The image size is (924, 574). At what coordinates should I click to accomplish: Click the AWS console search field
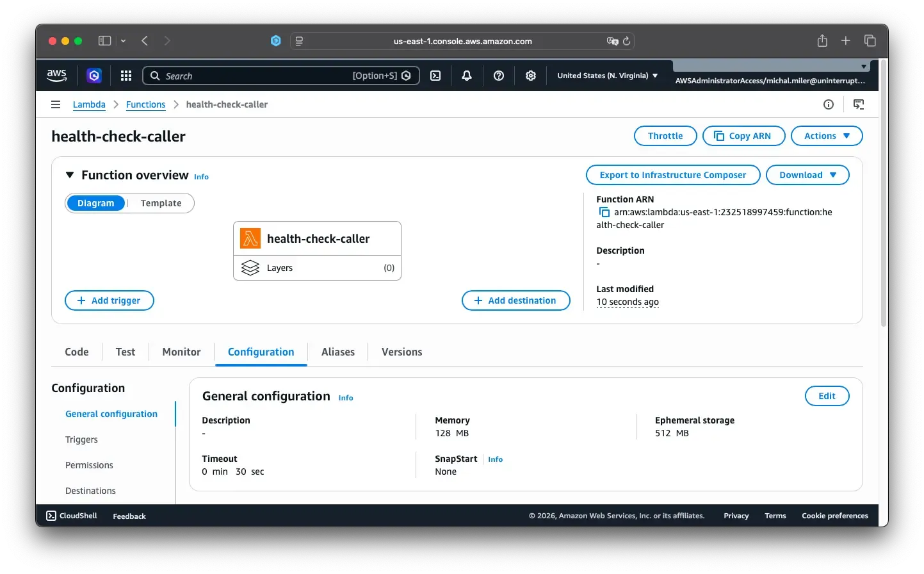coord(281,76)
